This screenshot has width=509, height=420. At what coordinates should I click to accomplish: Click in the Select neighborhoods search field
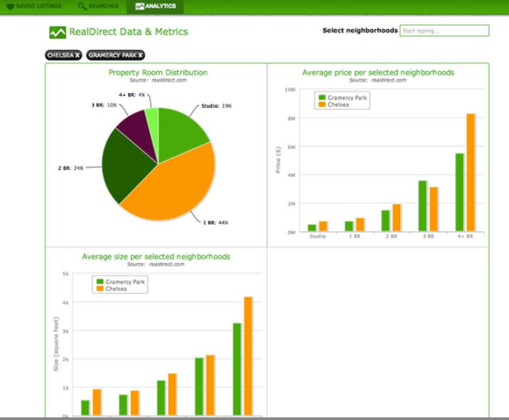pos(444,31)
